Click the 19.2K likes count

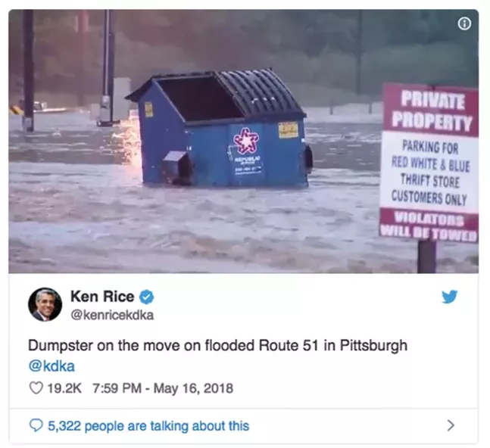[x=64, y=388]
